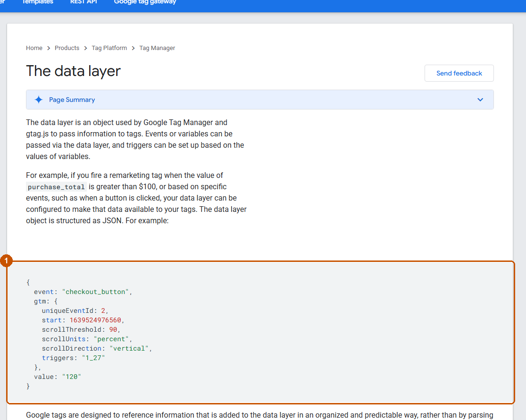Viewport: 526px width, 420px height.
Task: Open Products breadcrumb link
Action: (67, 48)
